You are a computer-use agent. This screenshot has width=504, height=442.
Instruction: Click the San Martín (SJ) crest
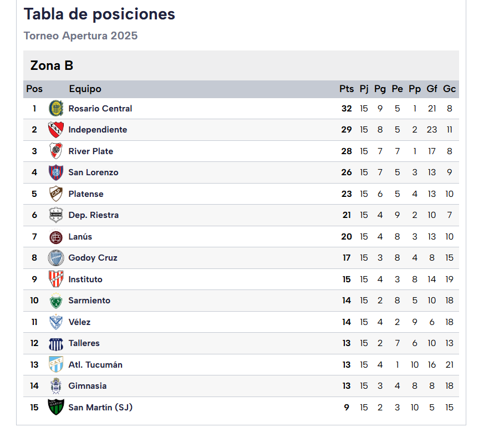(56, 407)
